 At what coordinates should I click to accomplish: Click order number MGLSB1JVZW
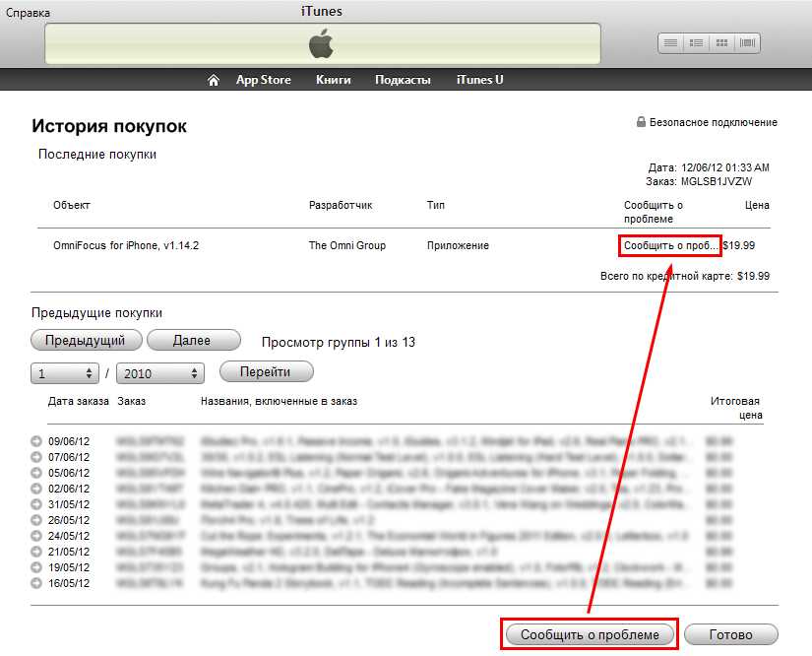pos(717,181)
